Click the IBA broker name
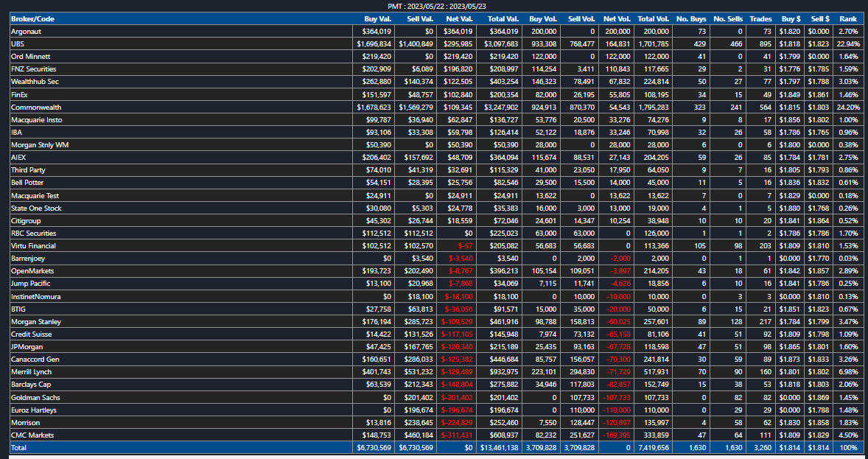The image size is (868, 459). pyautogui.click(x=16, y=133)
